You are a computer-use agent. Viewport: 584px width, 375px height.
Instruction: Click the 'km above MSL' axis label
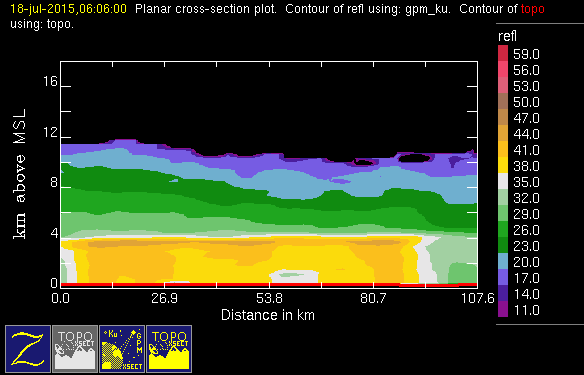[x=20, y=174]
